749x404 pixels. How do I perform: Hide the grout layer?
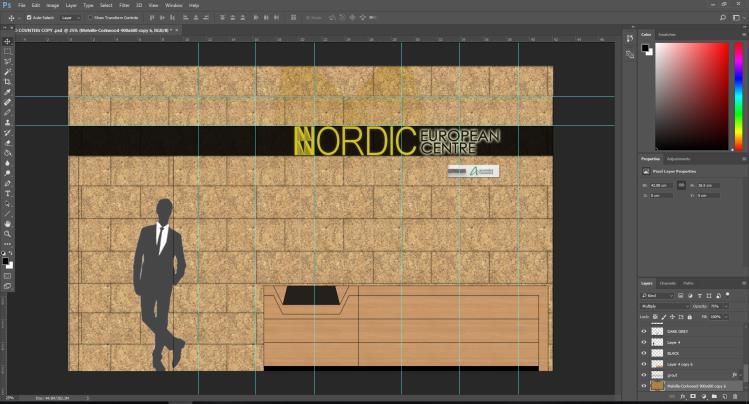pyautogui.click(x=643, y=375)
